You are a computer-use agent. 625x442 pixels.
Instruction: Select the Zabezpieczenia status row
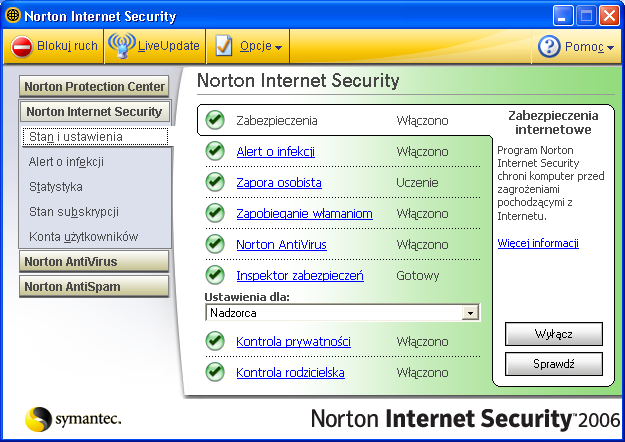tap(345, 120)
